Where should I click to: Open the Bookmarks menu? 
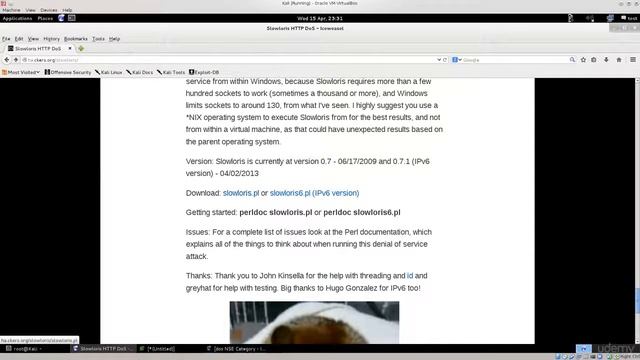(76, 39)
